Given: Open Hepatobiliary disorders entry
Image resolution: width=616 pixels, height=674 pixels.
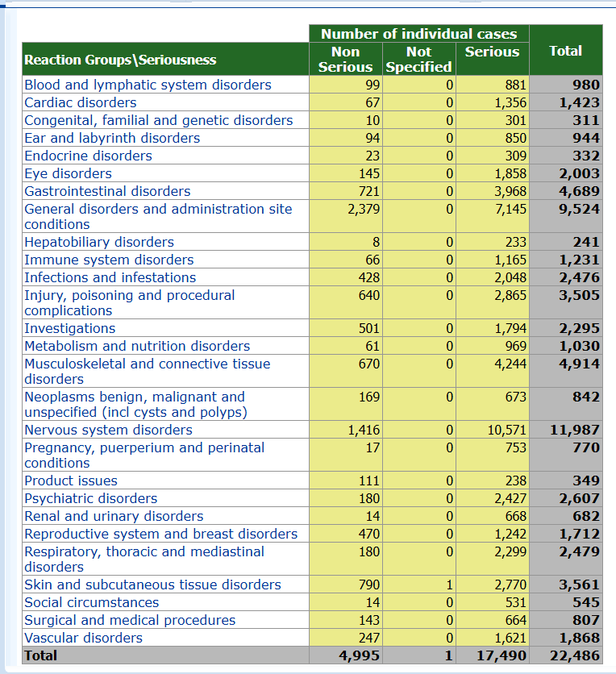Looking at the screenshot, I should coord(99,242).
